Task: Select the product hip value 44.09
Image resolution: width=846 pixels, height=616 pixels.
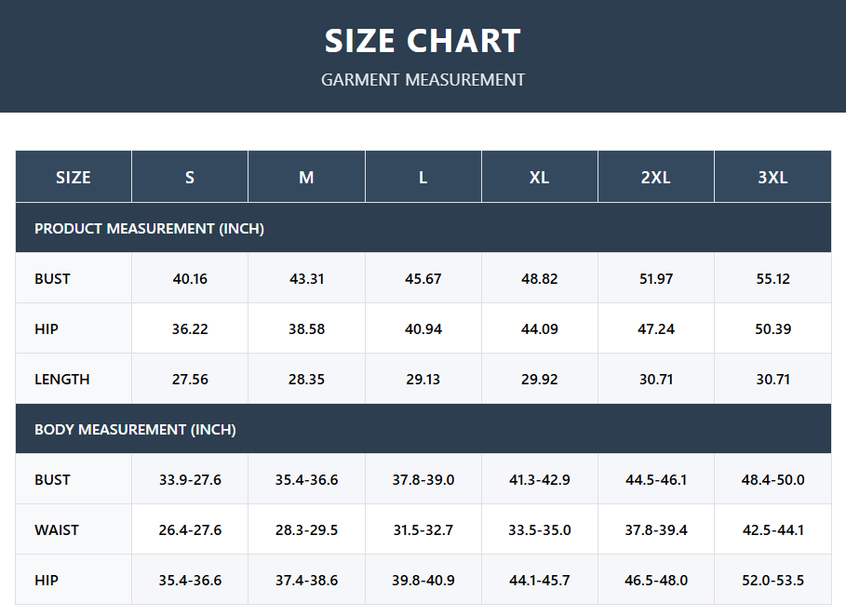Action: (x=539, y=328)
